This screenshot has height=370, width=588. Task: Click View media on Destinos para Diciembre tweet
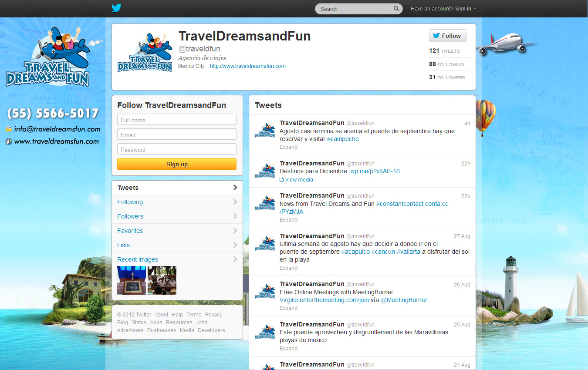(x=296, y=180)
